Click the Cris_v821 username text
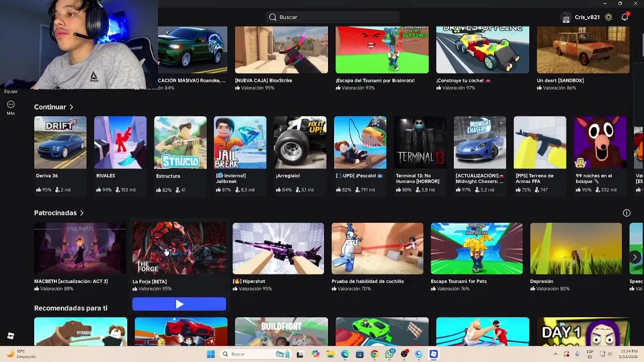 point(587,17)
